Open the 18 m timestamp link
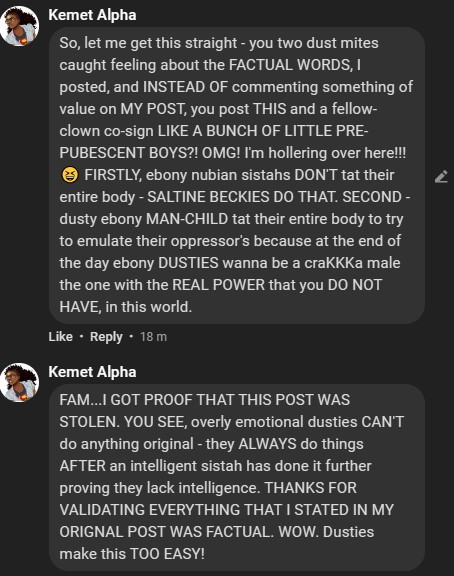Screen dimensions: 454x576 point(153,336)
